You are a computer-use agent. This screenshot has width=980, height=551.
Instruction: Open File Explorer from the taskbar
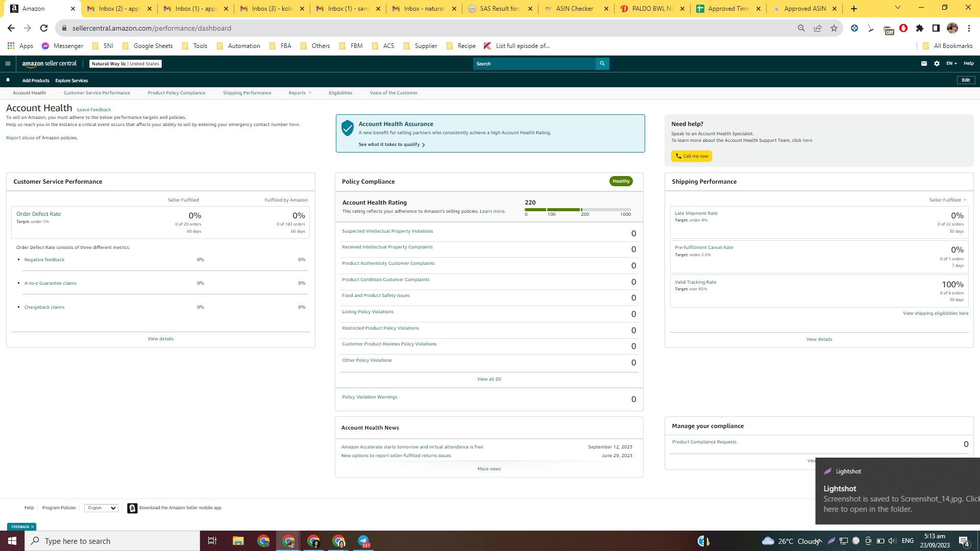(x=238, y=541)
